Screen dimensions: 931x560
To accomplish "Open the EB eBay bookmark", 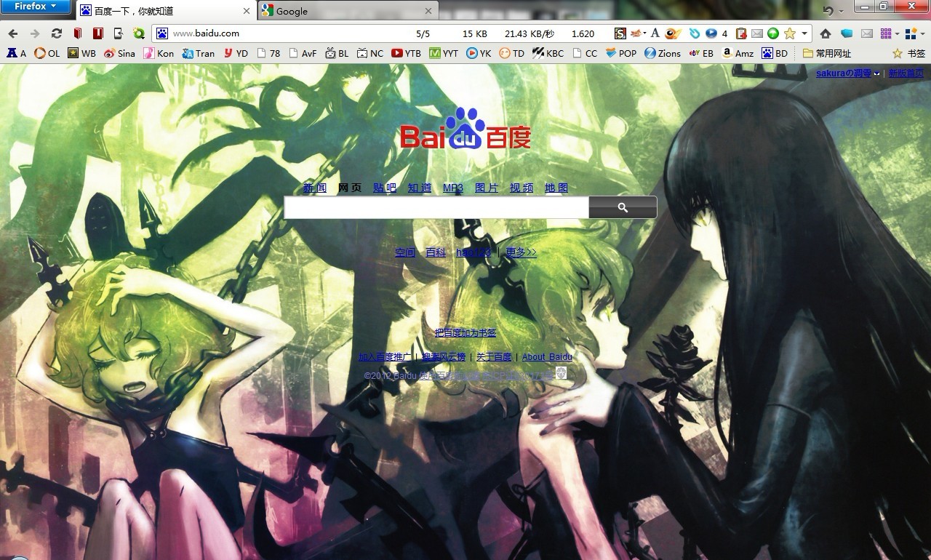I will pos(701,53).
